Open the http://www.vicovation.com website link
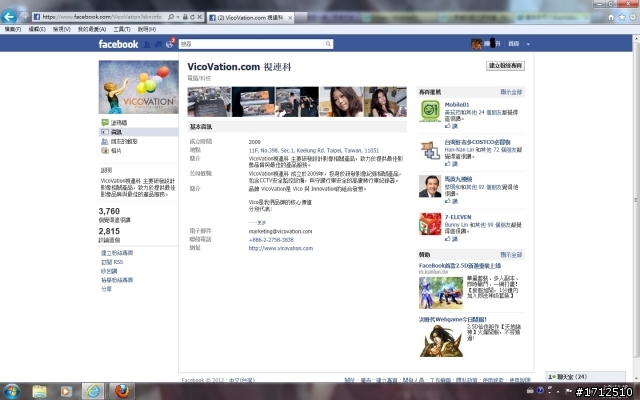 281,248
